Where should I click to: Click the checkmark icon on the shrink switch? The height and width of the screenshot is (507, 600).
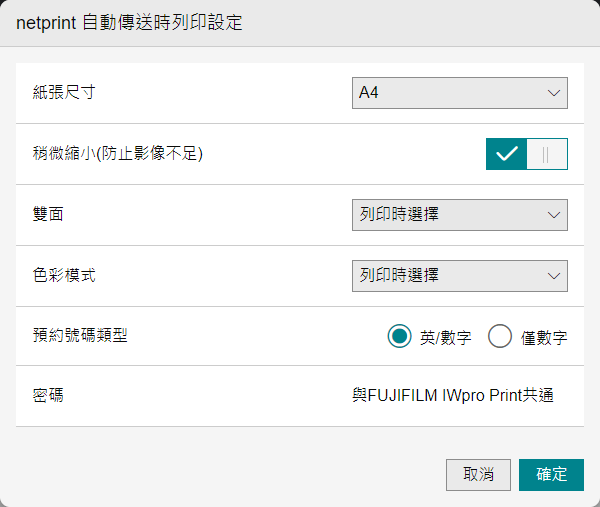pyautogui.click(x=507, y=154)
